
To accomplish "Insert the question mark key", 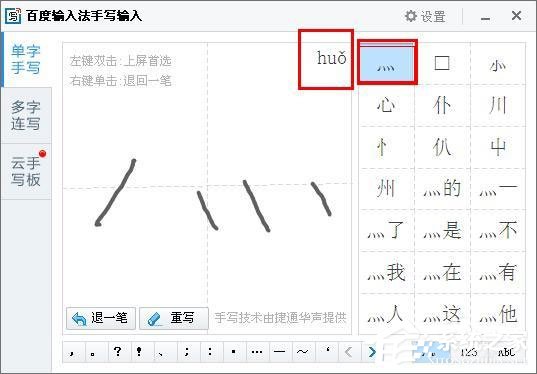I will (x=119, y=352).
